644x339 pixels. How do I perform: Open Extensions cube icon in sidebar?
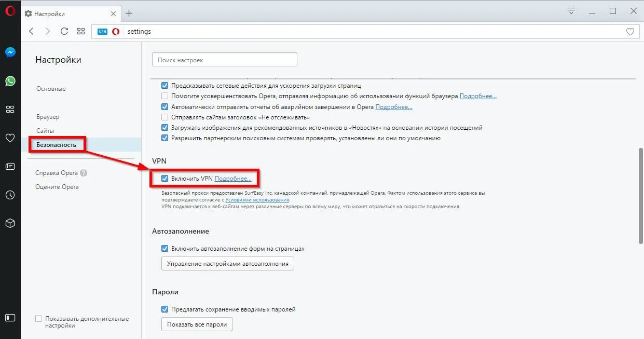10,223
